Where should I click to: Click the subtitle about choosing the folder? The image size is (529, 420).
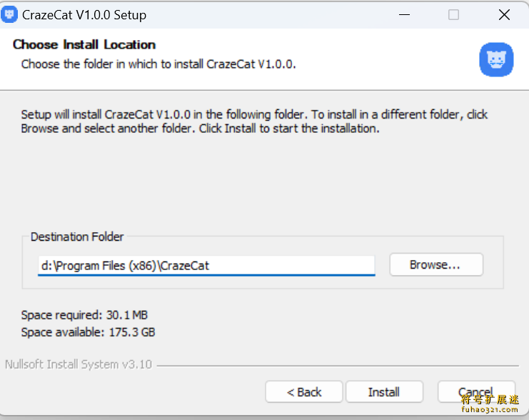[158, 64]
